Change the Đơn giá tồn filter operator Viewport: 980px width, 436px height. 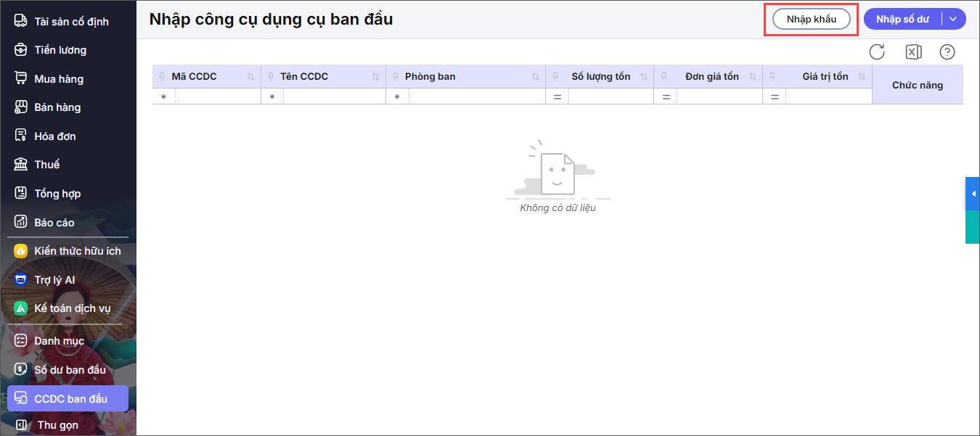pos(666,96)
